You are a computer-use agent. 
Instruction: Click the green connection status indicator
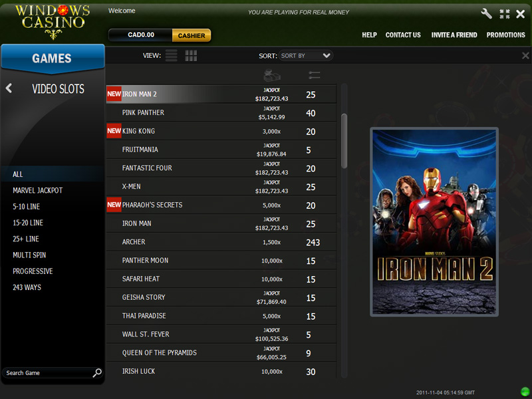pyautogui.click(x=525, y=391)
